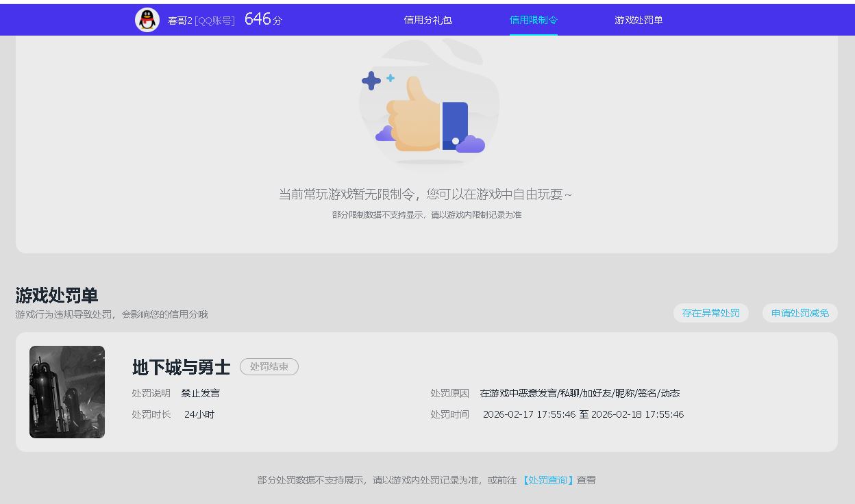Click the blue plus sparkle icon
The image size is (855, 504).
371,81
